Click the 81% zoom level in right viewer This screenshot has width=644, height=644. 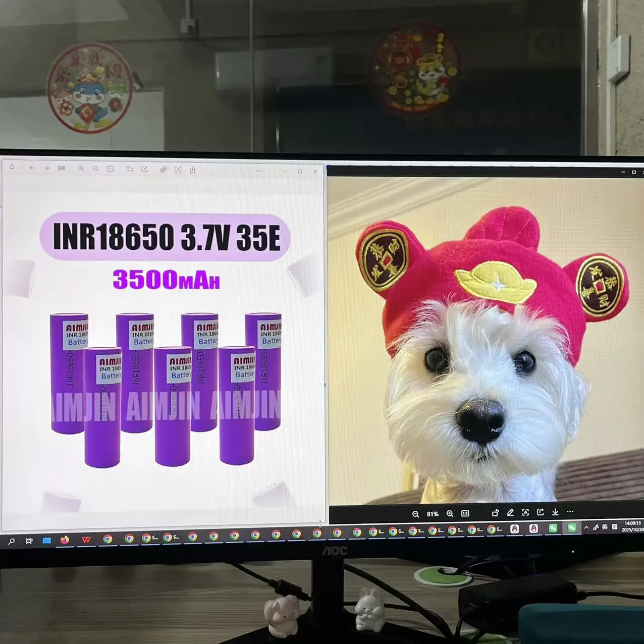(x=433, y=514)
